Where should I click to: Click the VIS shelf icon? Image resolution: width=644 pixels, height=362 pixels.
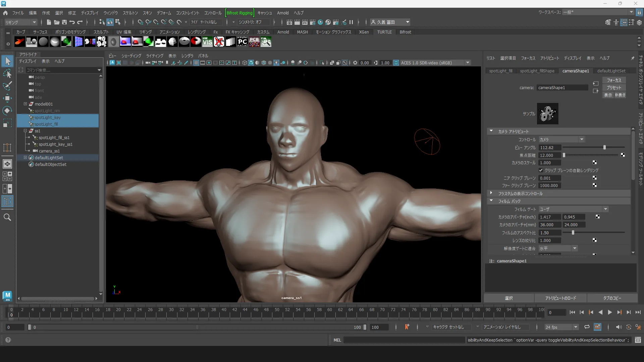(x=207, y=42)
